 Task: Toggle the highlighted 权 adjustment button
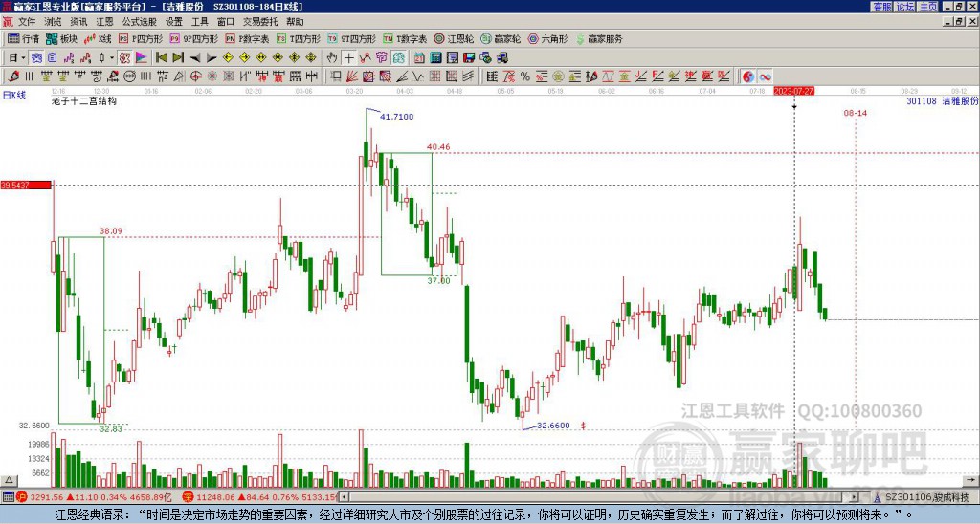[x=125, y=58]
